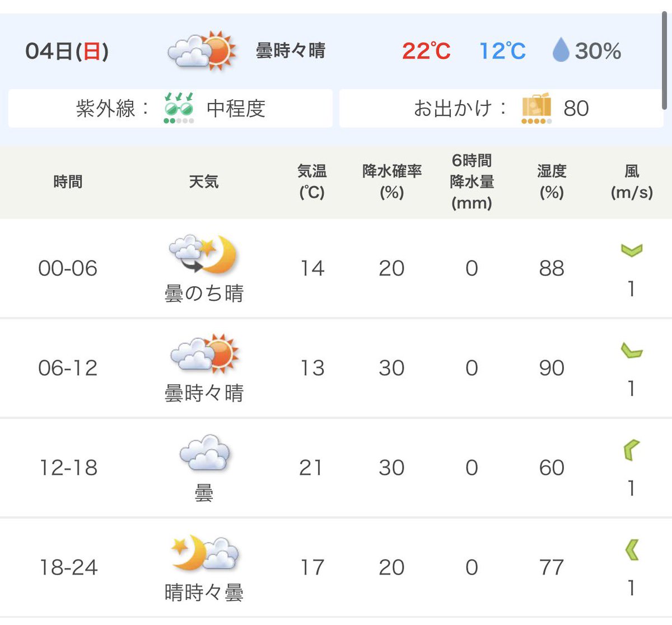Click the UV sunglasses icon next to 紫外線
This screenshot has width=672, height=625.
coord(179,108)
